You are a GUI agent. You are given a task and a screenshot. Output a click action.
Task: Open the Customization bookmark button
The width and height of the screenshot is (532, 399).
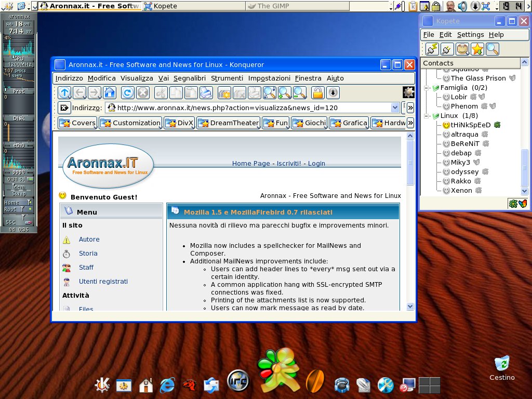130,123
